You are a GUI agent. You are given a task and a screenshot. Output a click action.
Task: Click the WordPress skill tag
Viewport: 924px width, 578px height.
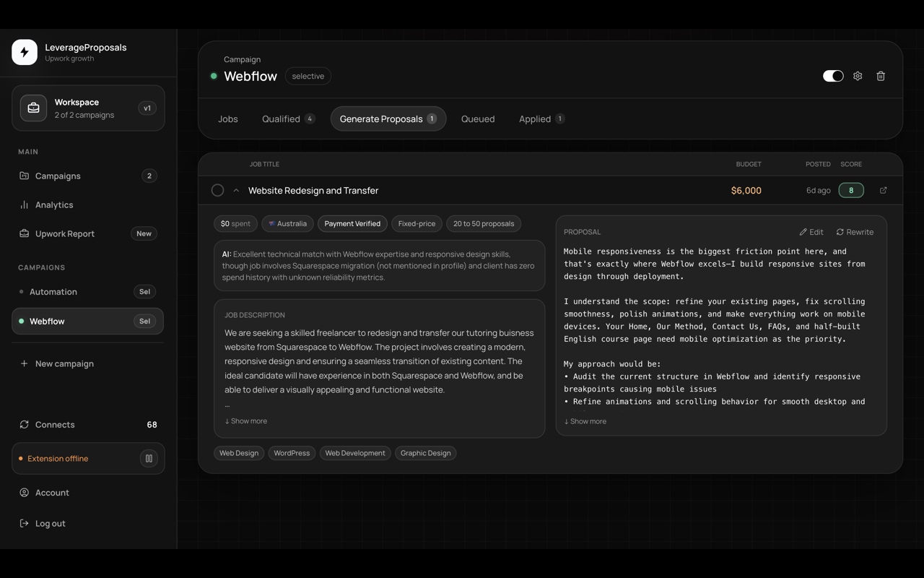coord(292,453)
